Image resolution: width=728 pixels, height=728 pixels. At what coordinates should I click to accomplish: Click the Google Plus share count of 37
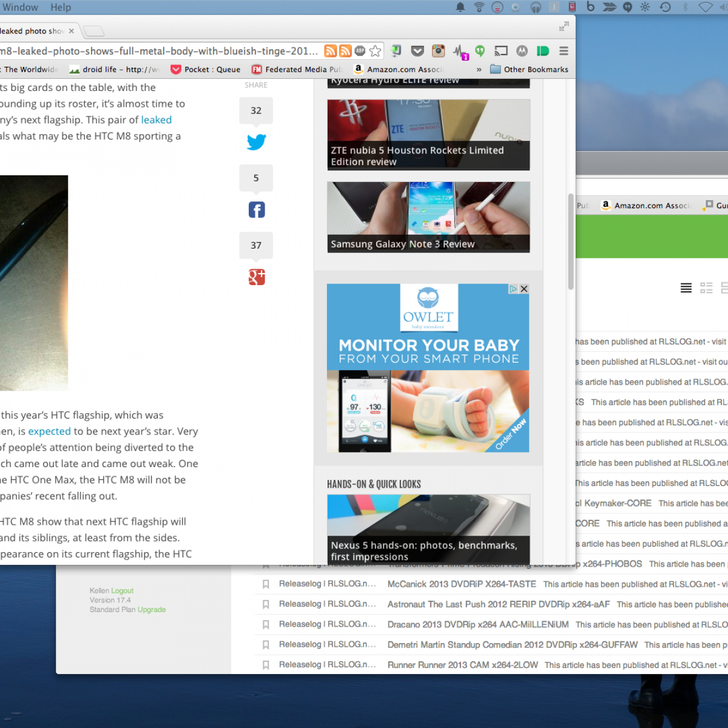[256, 245]
